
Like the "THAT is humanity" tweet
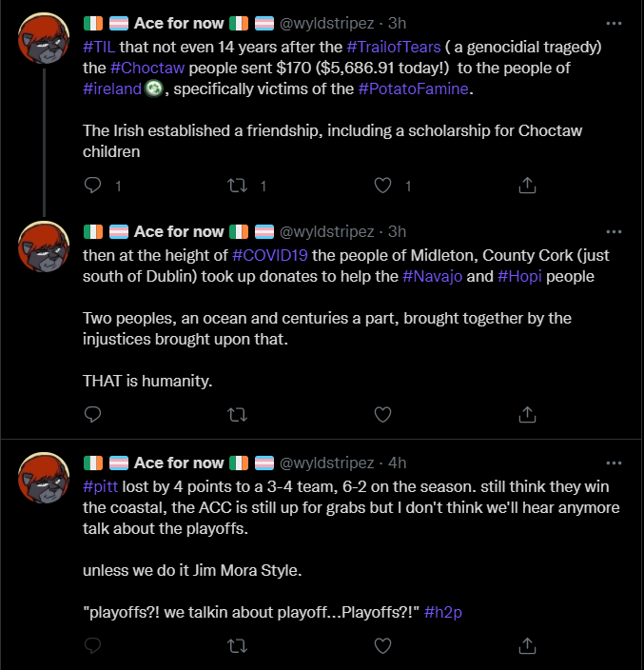[382, 415]
